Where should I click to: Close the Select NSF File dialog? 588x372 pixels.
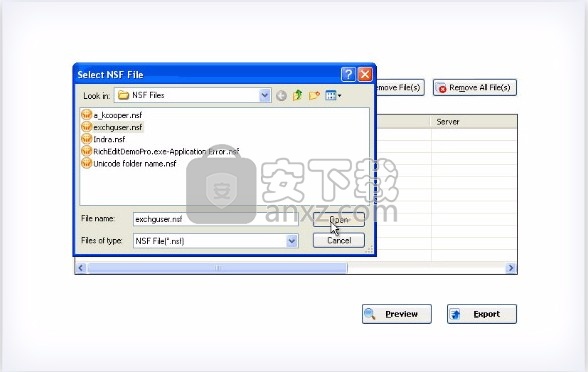(x=365, y=74)
